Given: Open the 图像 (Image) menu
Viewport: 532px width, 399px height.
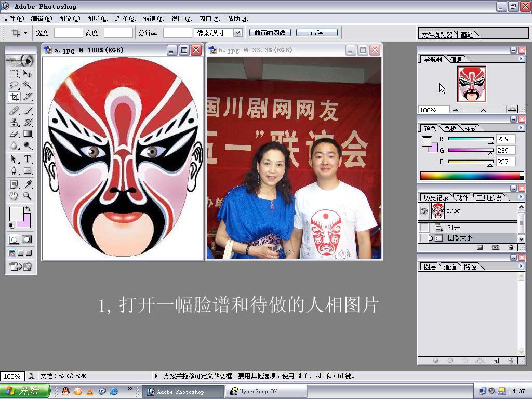Looking at the screenshot, I should coord(70,19).
